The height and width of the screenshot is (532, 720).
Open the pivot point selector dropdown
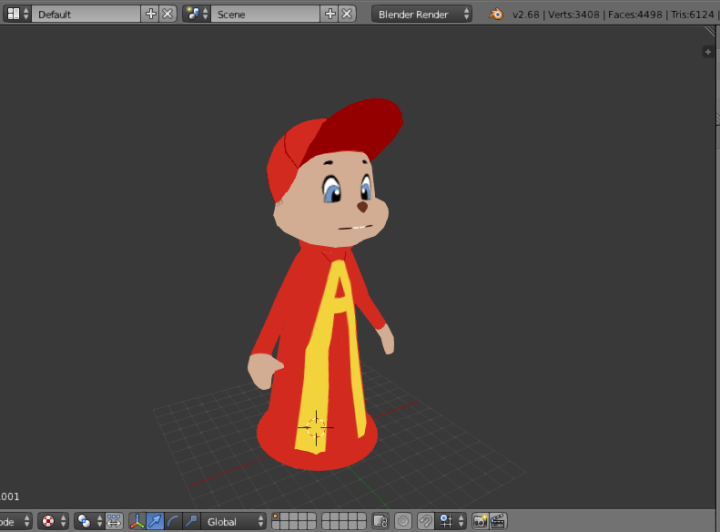click(89, 521)
